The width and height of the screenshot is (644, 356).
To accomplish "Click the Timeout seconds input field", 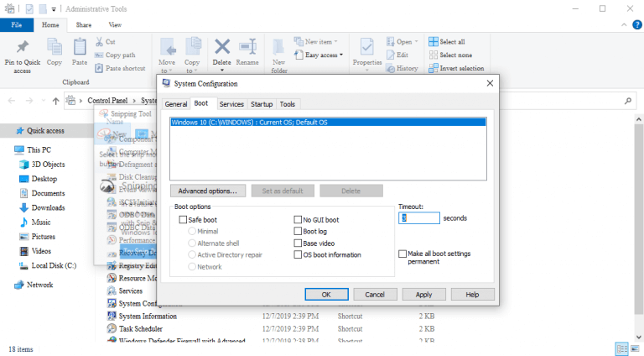I will click(419, 217).
